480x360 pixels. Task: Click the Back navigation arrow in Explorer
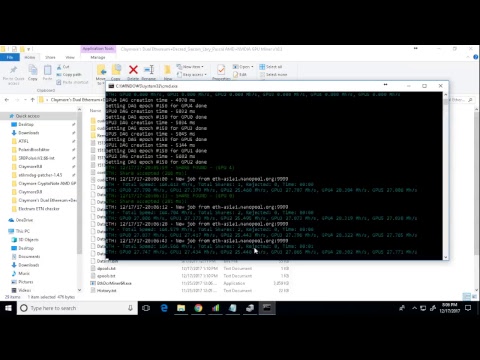(7, 100)
